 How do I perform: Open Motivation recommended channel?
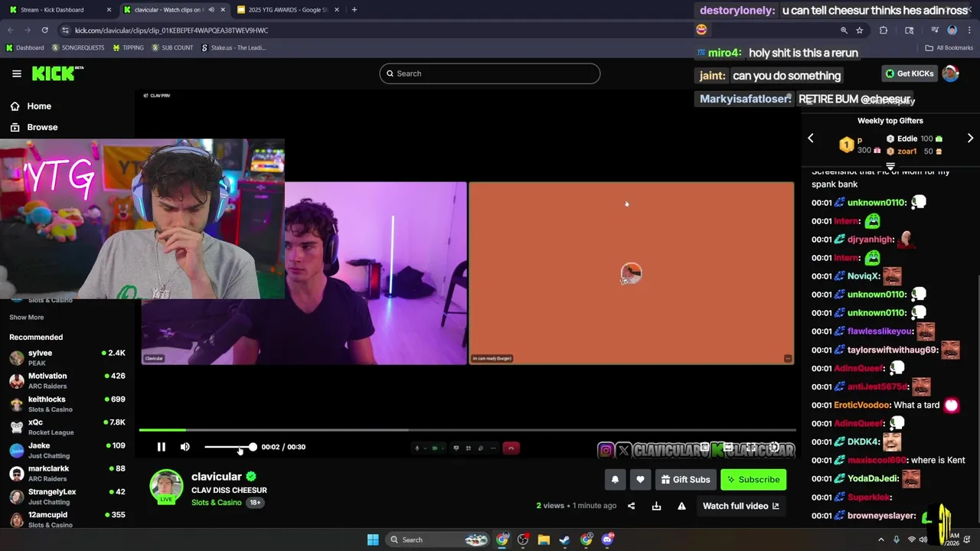[67, 380]
